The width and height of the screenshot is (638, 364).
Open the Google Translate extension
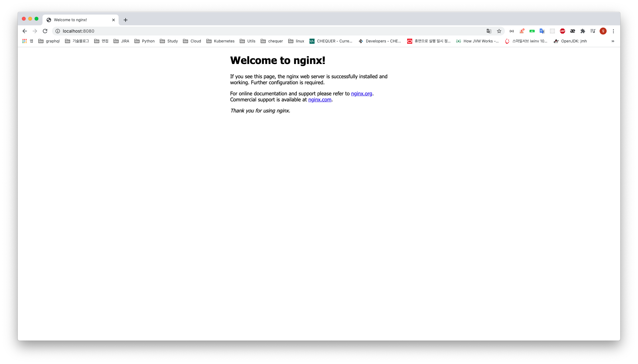[542, 31]
